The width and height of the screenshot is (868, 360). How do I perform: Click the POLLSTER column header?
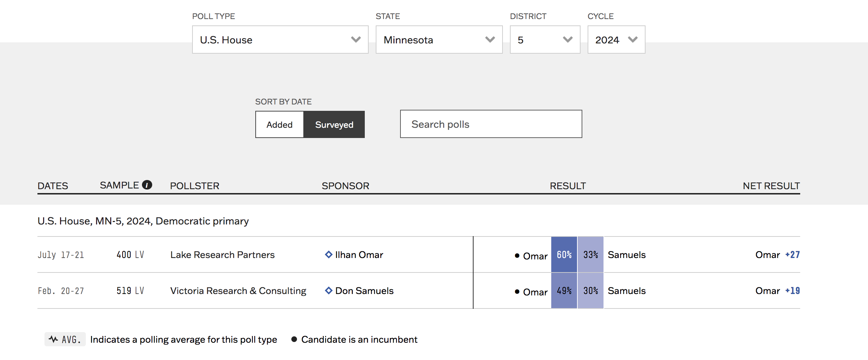coord(195,186)
